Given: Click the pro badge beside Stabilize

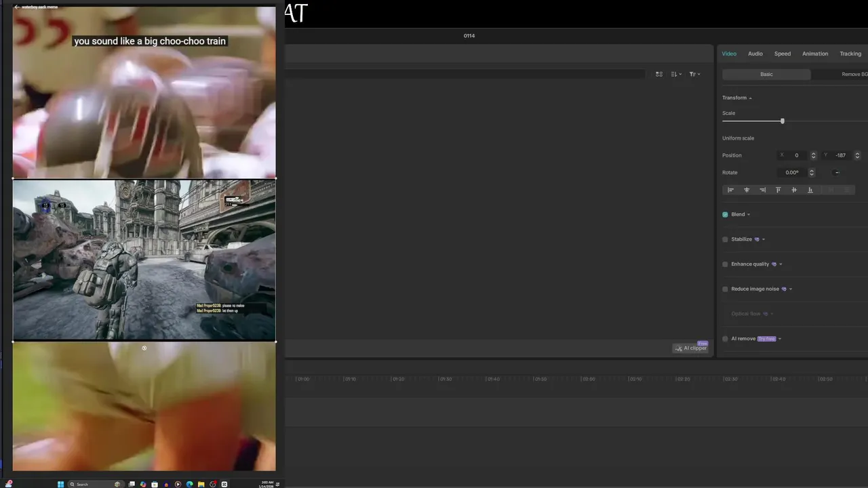Looking at the screenshot, I should [757, 239].
